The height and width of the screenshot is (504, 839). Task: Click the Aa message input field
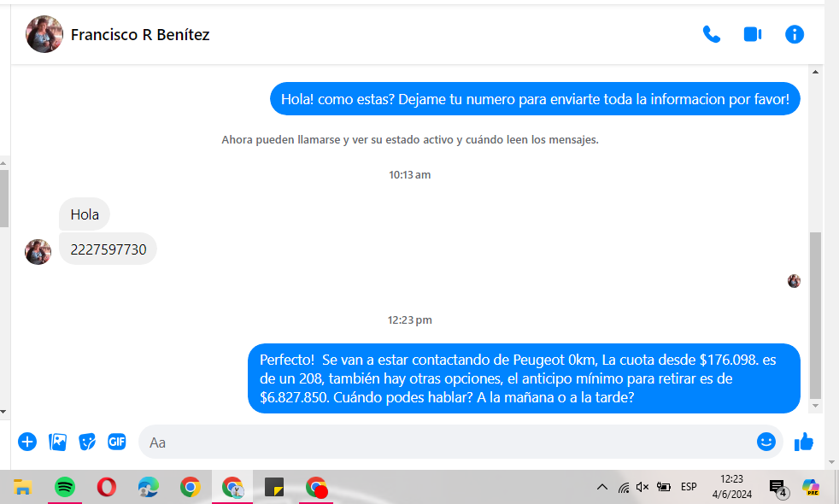(444, 442)
